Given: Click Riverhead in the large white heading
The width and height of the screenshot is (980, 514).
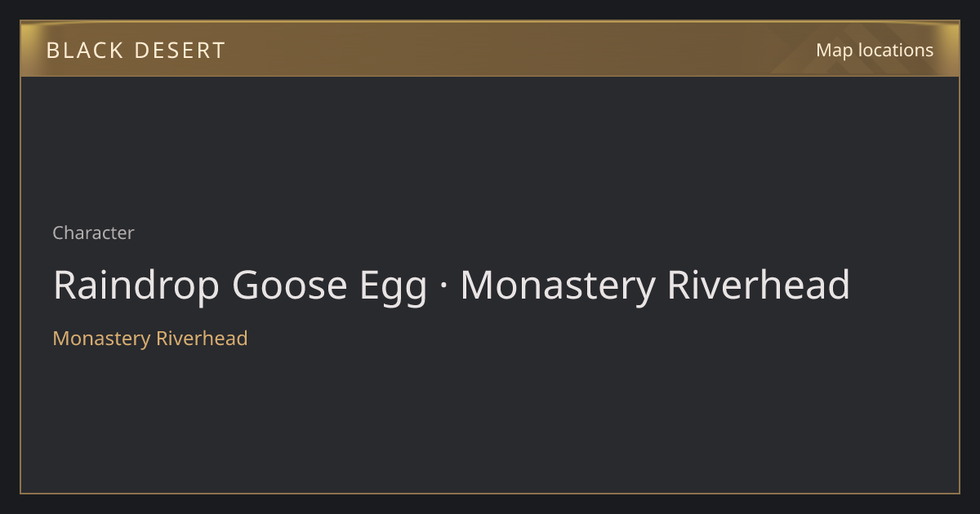Looking at the screenshot, I should (759, 286).
